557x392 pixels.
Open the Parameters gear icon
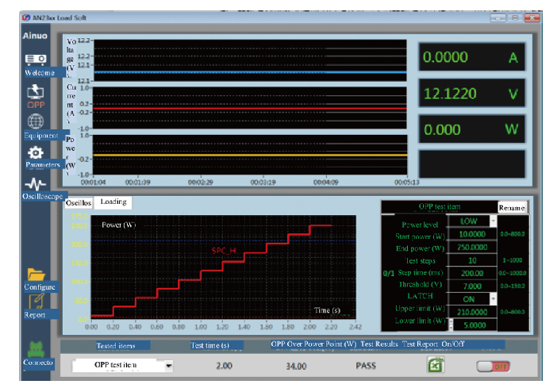(x=36, y=153)
